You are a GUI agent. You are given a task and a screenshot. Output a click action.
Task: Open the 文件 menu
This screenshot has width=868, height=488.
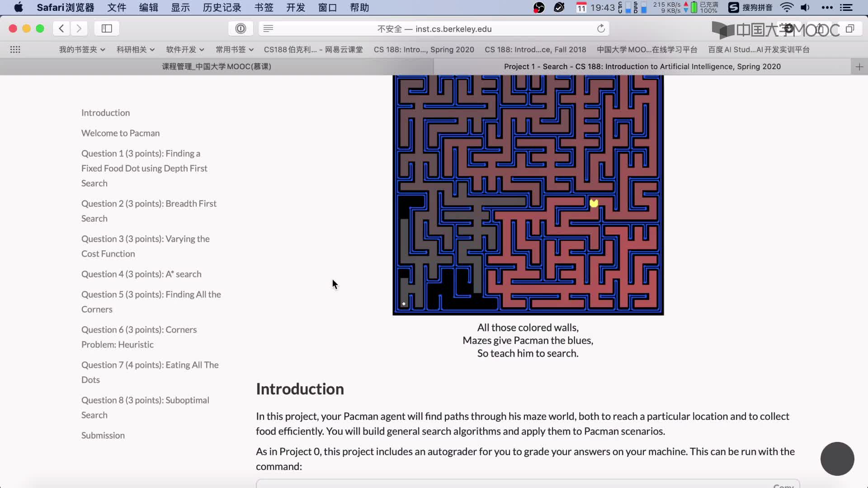point(117,7)
